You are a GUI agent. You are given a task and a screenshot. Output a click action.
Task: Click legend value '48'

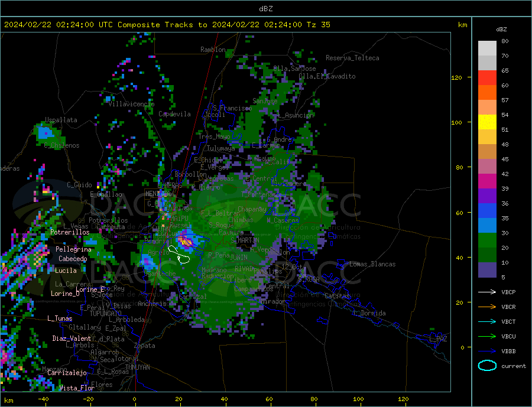505,145
